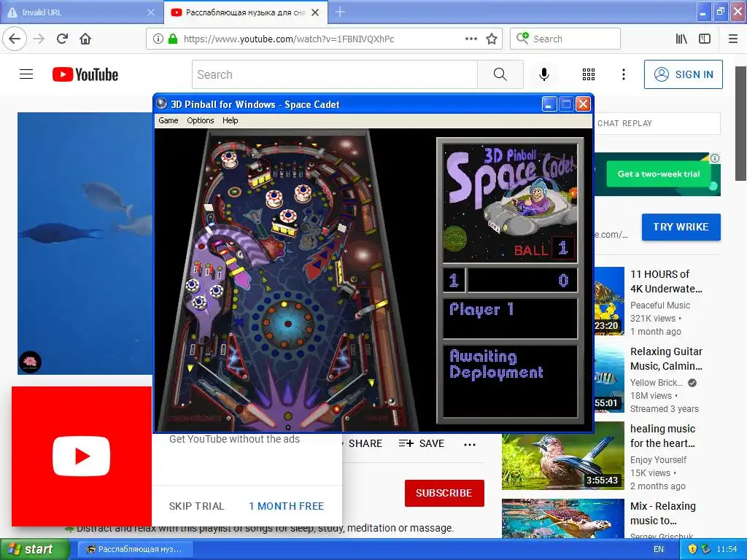Click Yellow Brick channel name
The width and height of the screenshot is (747, 560).
pyautogui.click(x=656, y=382)
